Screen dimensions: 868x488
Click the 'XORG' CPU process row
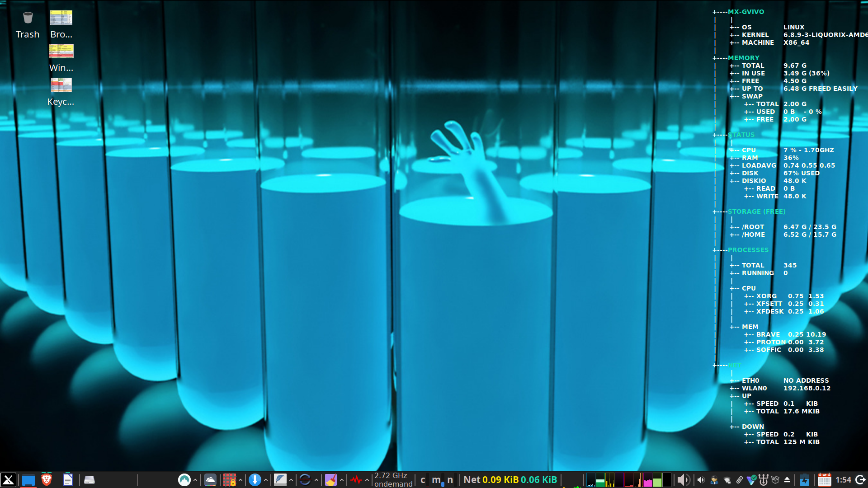click(784, 296)
